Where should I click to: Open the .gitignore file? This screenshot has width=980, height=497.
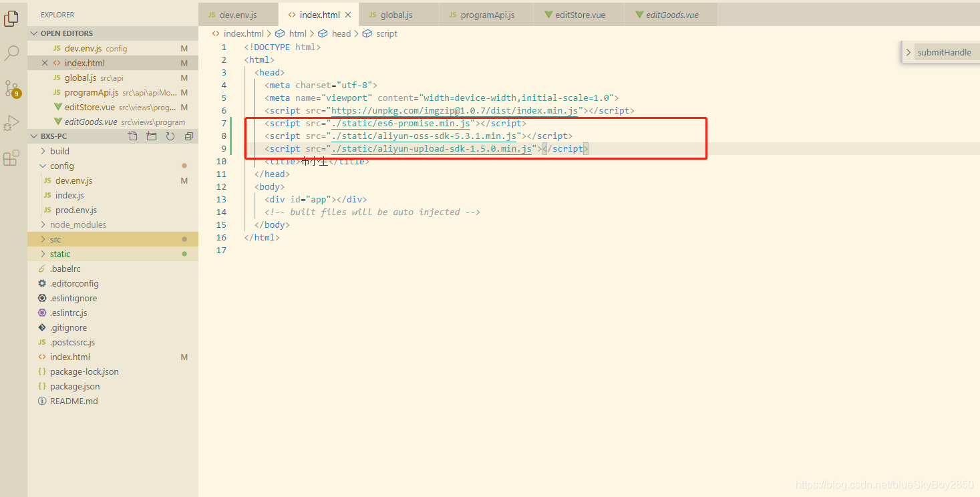(113, 327)
